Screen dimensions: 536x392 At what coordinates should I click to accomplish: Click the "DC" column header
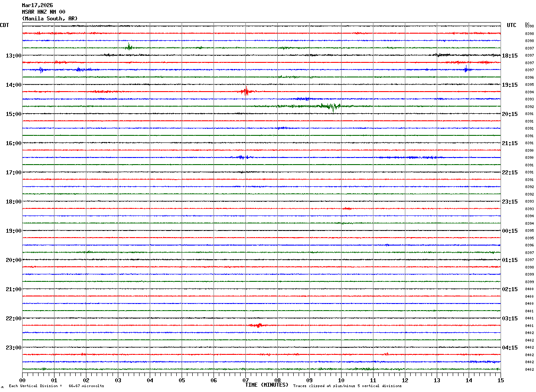(527, 24)
